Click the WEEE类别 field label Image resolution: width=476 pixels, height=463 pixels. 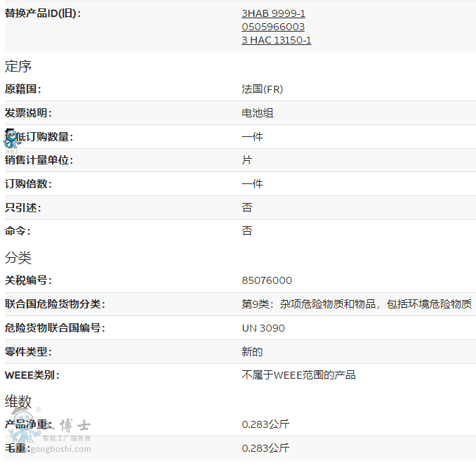tap(32, 375)
